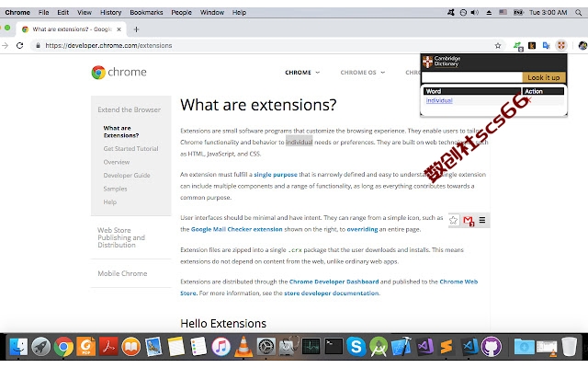Select 'Get Started Tutorial' in the sidebar
This screenshot has width=588, height=368.
point(130,149)
